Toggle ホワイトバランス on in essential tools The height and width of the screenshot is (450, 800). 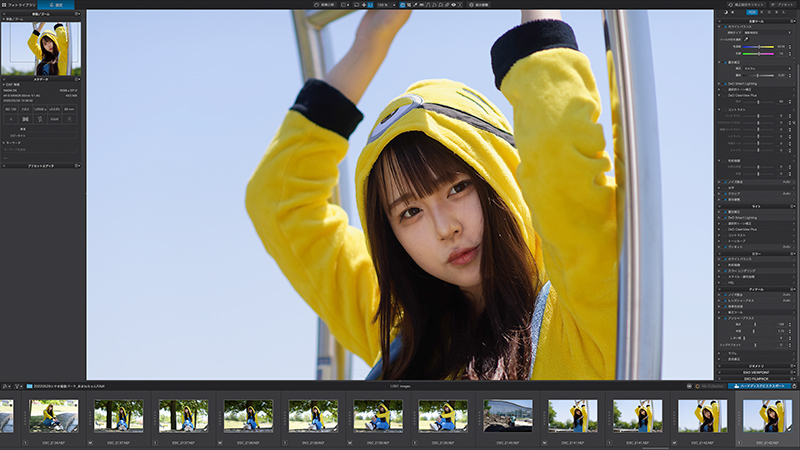click(725, 27)
